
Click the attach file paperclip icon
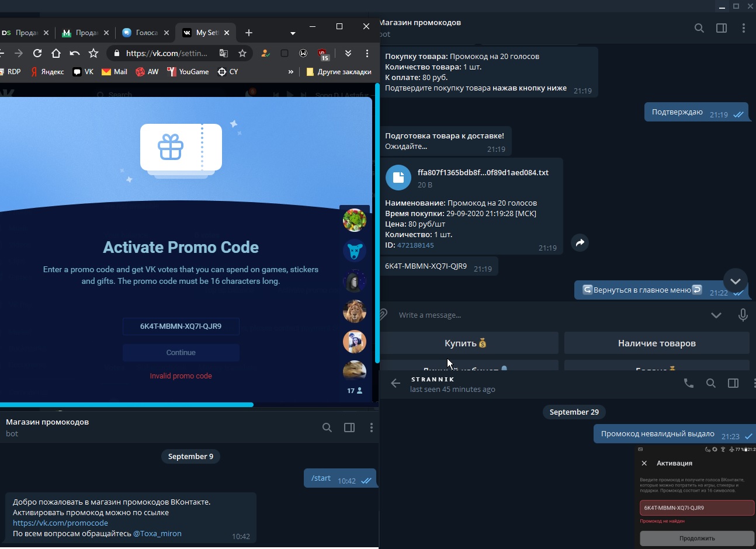pos(383,315)
